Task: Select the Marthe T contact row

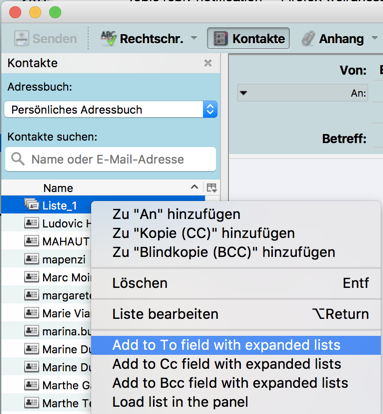Action: [47, 403]
